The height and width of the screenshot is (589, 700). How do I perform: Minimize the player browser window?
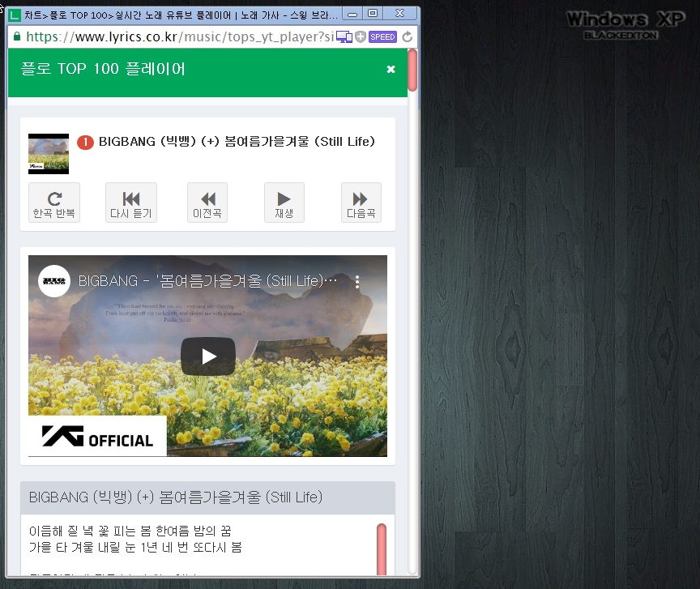click(x=352, y=14)
